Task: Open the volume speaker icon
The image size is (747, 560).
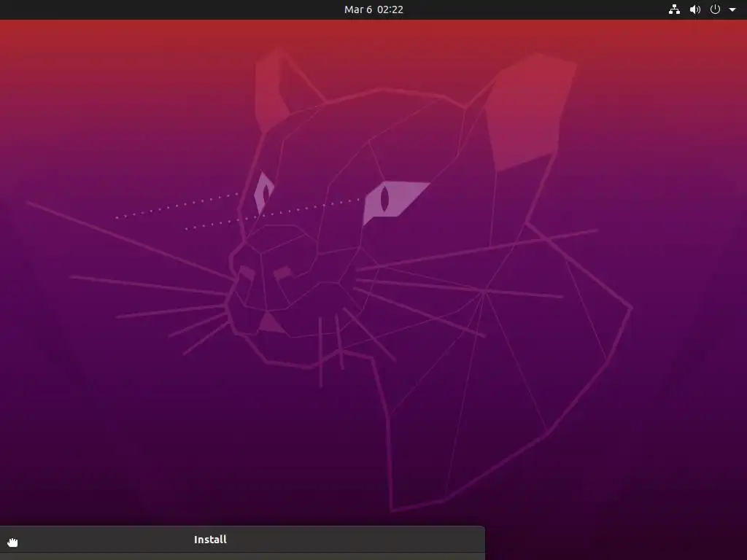Action: pyautogui.click(x=695, y=9)
